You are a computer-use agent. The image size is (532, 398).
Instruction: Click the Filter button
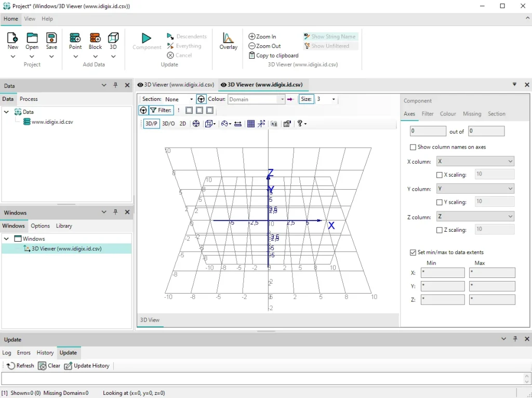click(x=161, y=110)
